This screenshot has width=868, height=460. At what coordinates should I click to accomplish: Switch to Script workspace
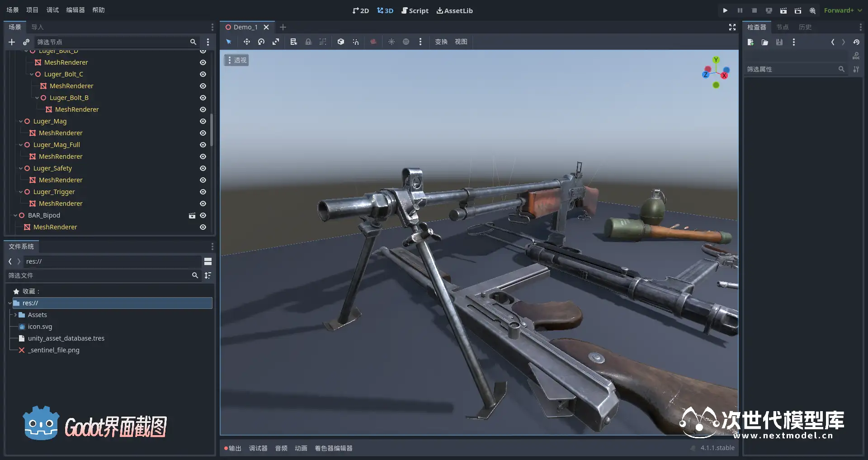[x=415, y=10]
